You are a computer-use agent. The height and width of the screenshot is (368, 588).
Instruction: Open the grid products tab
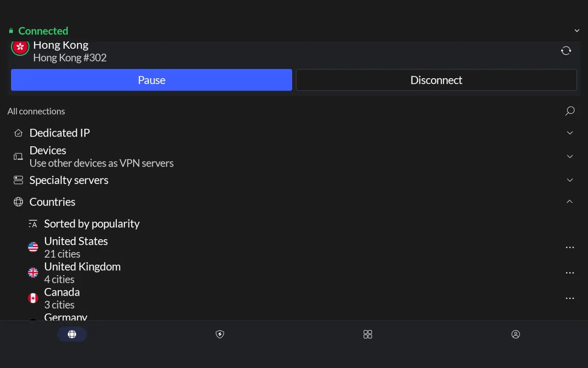point(367,334)
